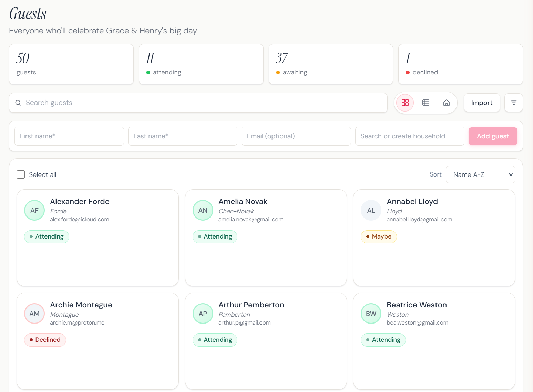The image size is (533, 392).
Task: Click Annabel Lloyd's Maybe status badge
Action: [x=379, y=236]
